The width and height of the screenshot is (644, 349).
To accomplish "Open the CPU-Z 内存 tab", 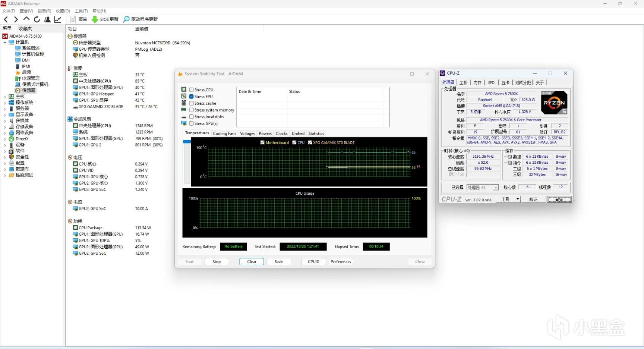I will pyautogui.click(x=477, y=82).
